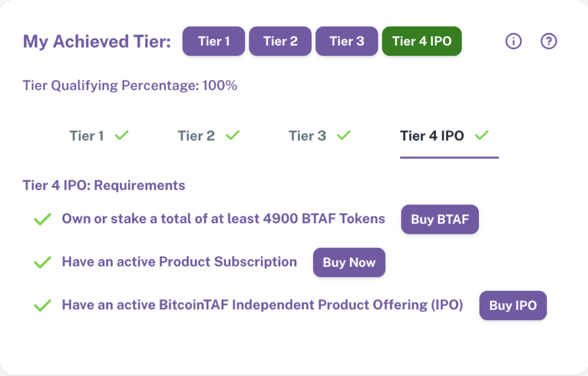Click the purple Tier 2 achieved badge
Screen dimensions: 588x376
pos(280,41)
